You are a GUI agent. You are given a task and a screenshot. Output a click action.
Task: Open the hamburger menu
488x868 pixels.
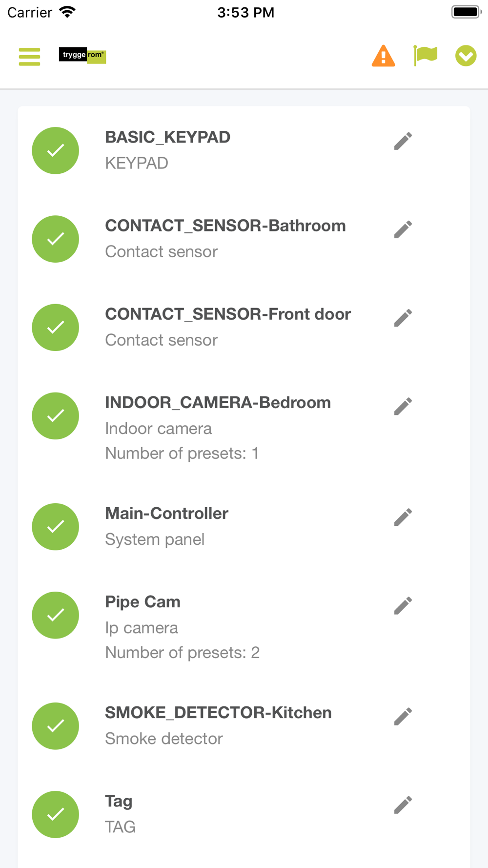(x=29, y=57)
